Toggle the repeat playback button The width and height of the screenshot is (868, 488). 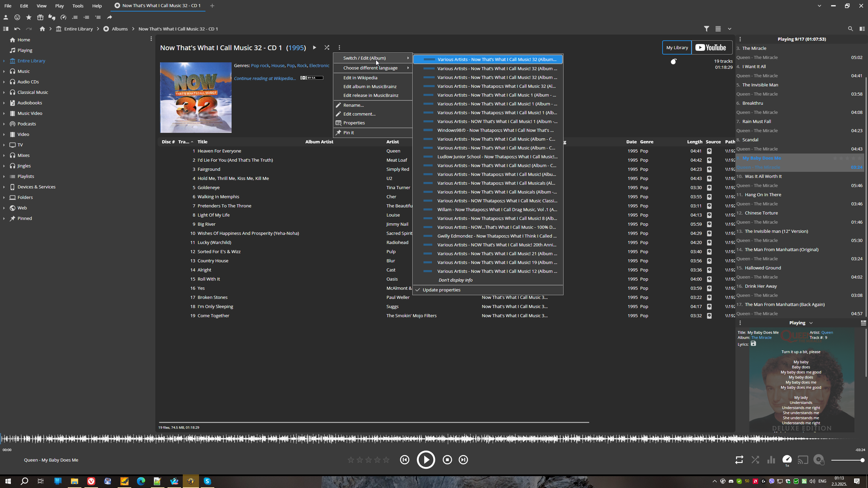tap(739, 460)
